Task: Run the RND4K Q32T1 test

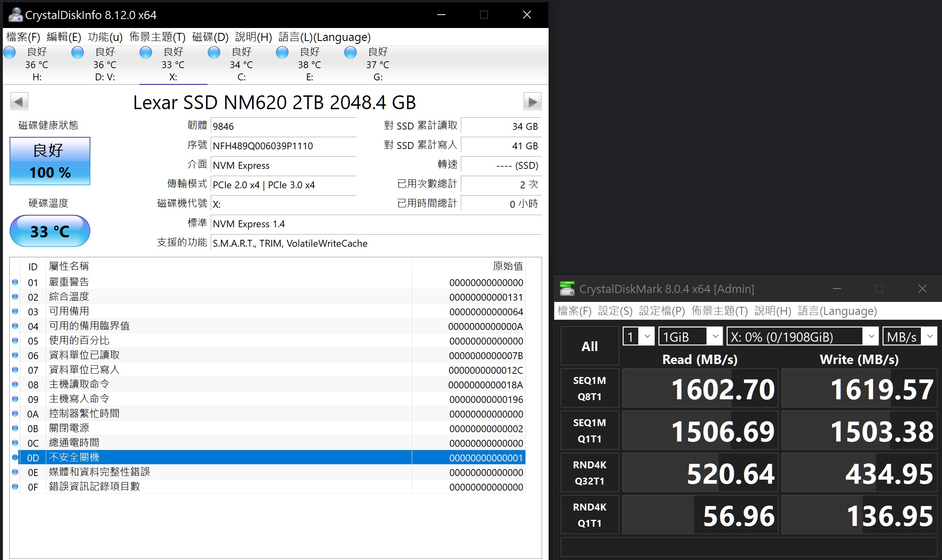Action: pyautogui.click(x=590, y=473)
